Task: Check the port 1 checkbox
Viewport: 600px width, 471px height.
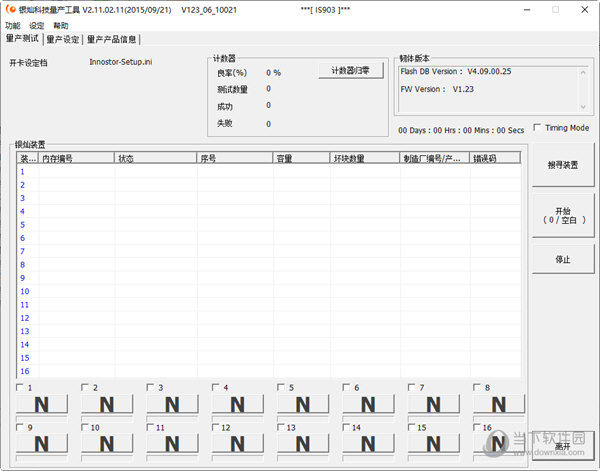Action: pos(20,387)
